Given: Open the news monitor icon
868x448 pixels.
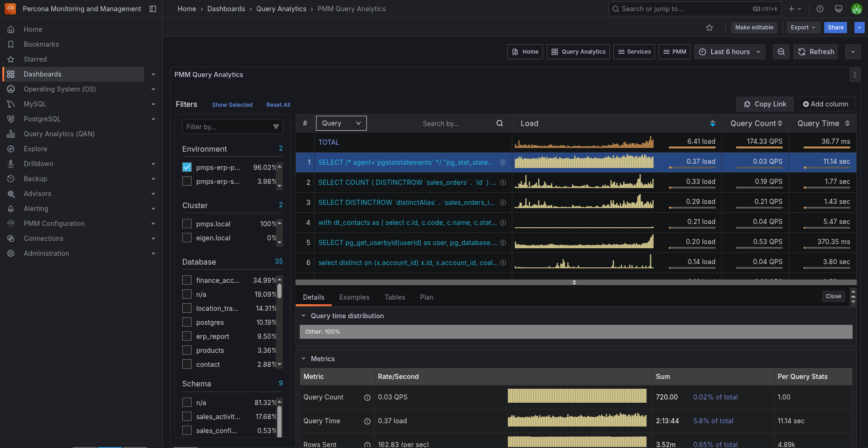Looking at the screenshot, I should [839, 9].
